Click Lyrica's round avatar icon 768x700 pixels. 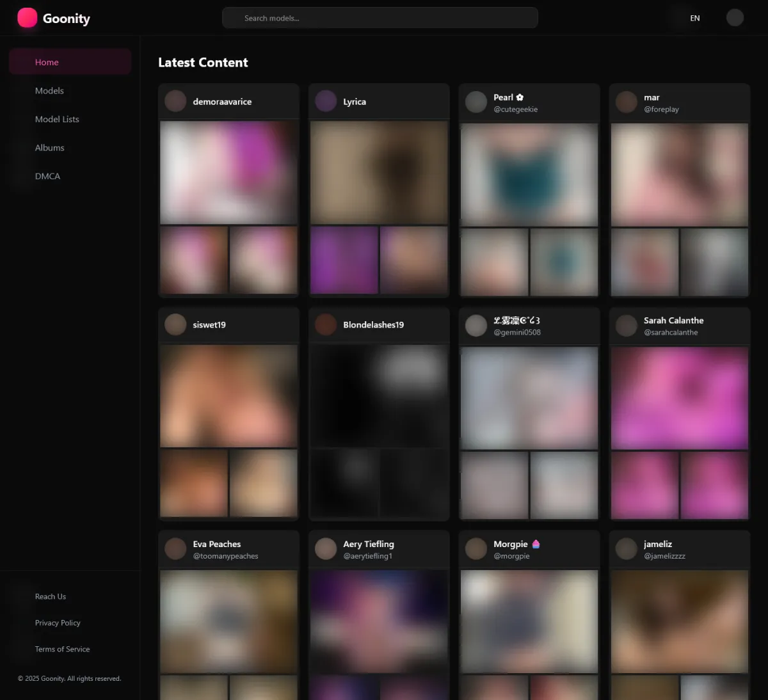[x=326, y=101]
